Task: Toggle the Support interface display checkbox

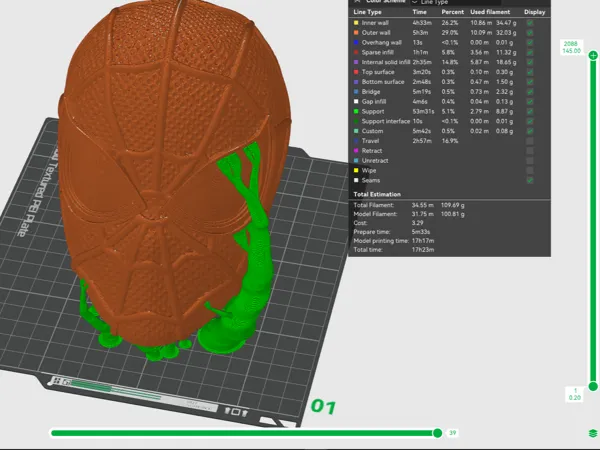Action: [x=530, y=121]
